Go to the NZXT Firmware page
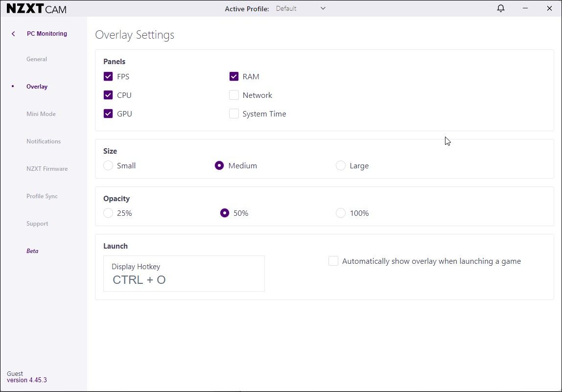This screenshot has width=562, height=392. (47, 169)
